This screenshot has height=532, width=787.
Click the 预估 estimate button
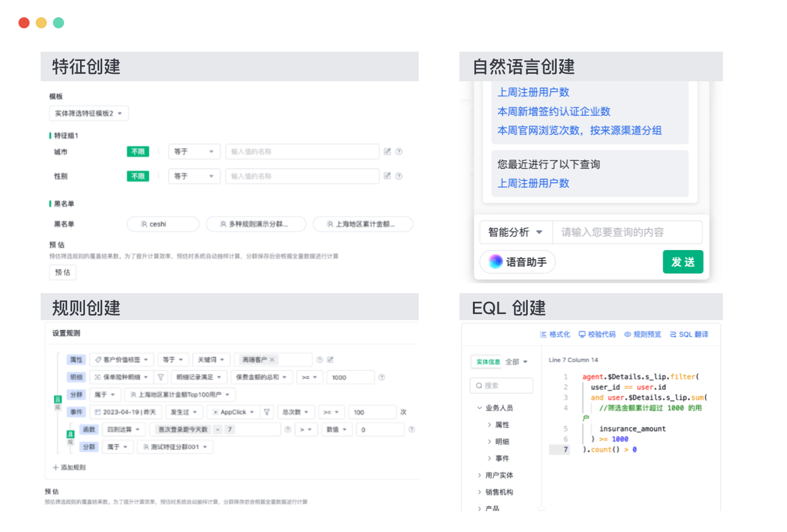(63, 272)
